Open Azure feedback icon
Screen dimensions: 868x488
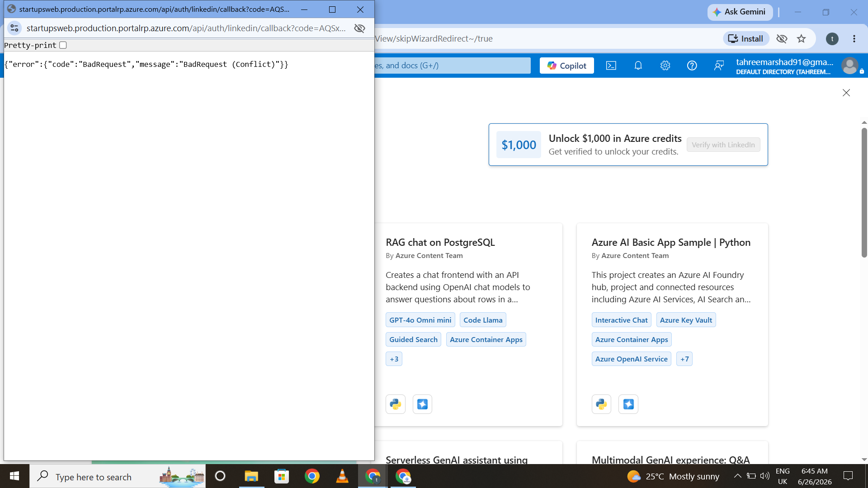pyautogui.click(x=719, y=66)
